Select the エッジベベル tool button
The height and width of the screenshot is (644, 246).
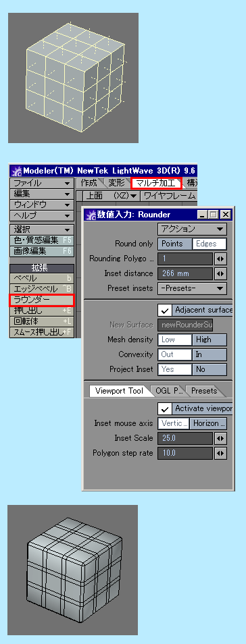click(x=41, y=289)
